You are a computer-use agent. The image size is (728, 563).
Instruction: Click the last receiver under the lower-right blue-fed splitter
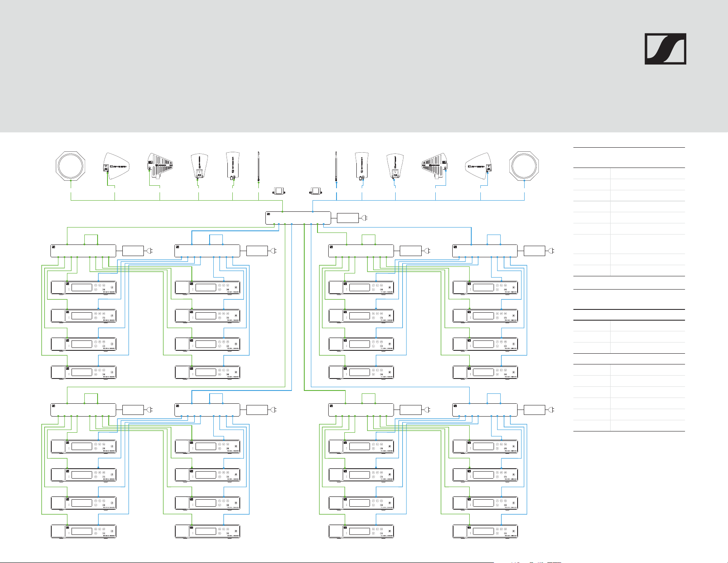[x=485, y=532]
